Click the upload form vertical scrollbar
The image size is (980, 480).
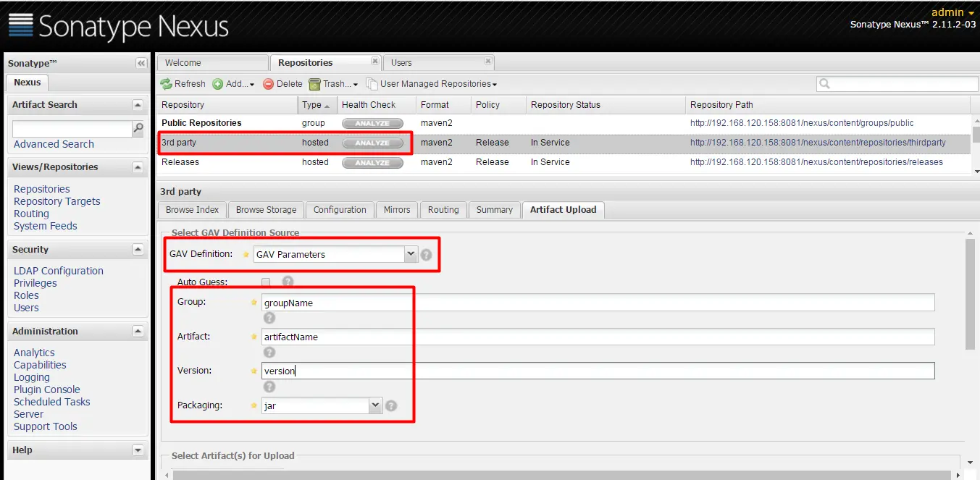pos(971,294)
